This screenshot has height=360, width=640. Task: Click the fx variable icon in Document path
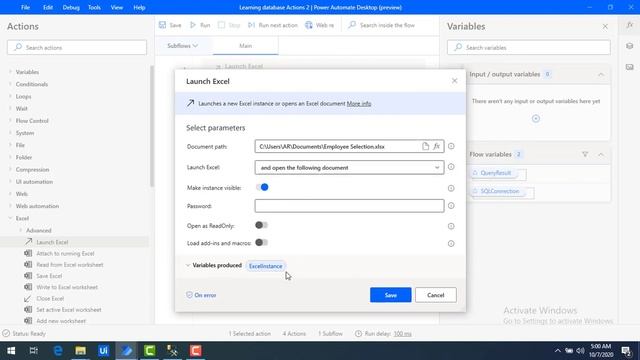click(436, 146)
